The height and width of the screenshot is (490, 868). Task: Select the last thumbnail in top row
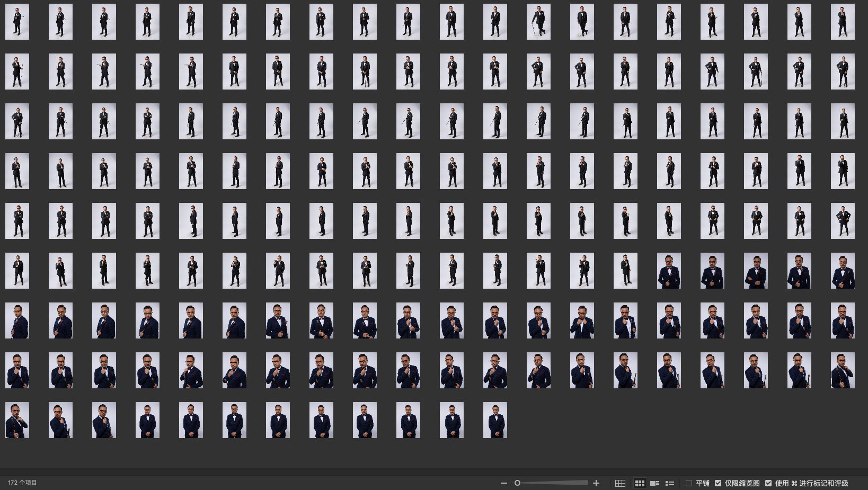click(x=843, y=22)
